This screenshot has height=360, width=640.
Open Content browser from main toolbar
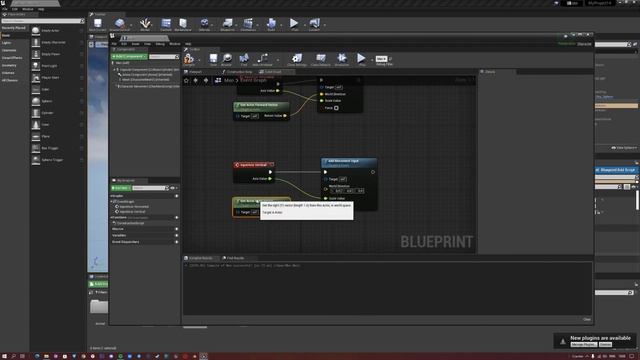pyautogui.click(x=166, y=24)
